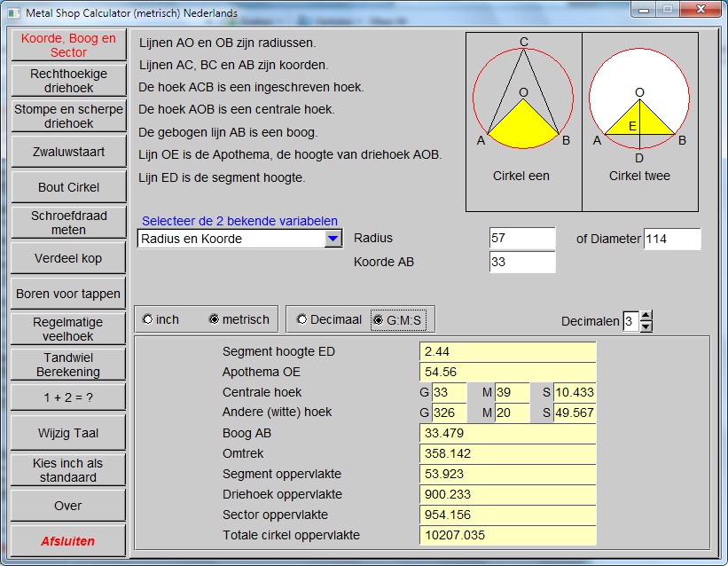This screenshot has height=566, width=728.
Task: Minimize the Metal Shop Calculator window
Action: click(x=644, y=11)
